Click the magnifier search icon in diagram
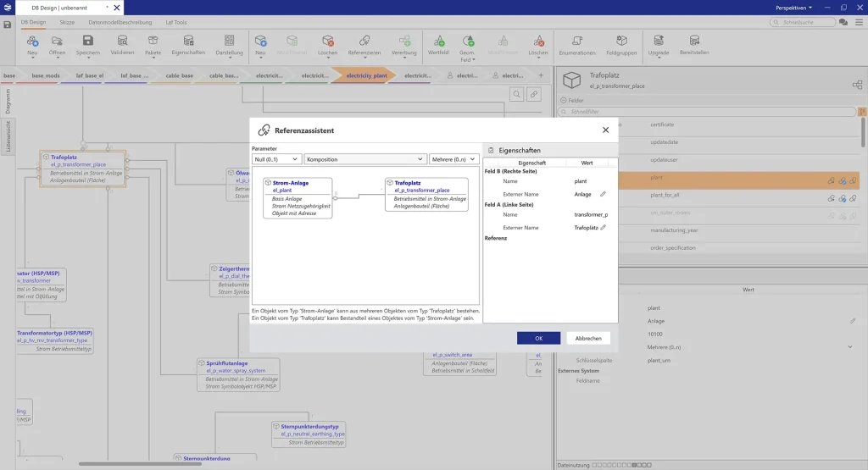 516,94
